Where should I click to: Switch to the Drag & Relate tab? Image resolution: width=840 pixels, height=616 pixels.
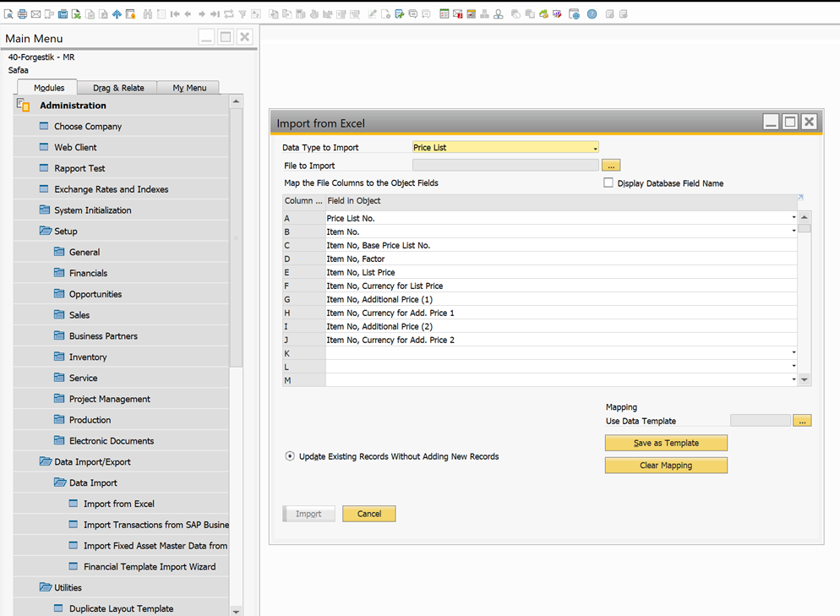pos(117,87)
